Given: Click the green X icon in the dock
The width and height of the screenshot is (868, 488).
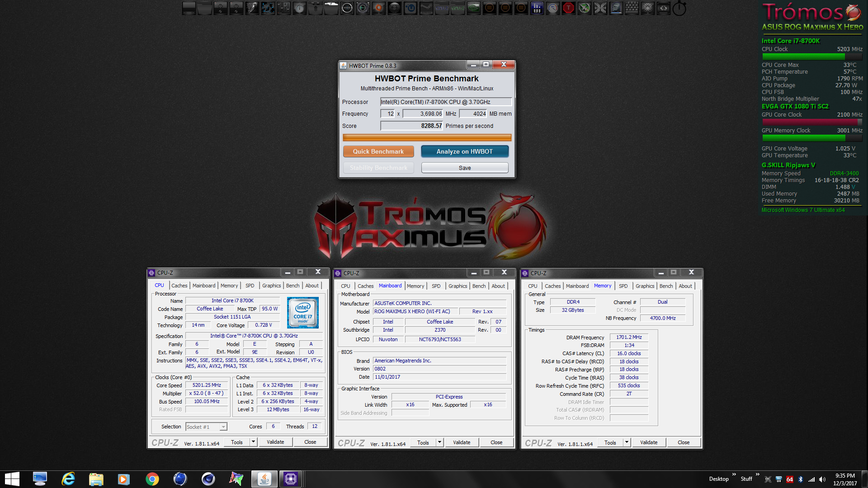Looking at the screenshot, I should [x=584, y=8].
